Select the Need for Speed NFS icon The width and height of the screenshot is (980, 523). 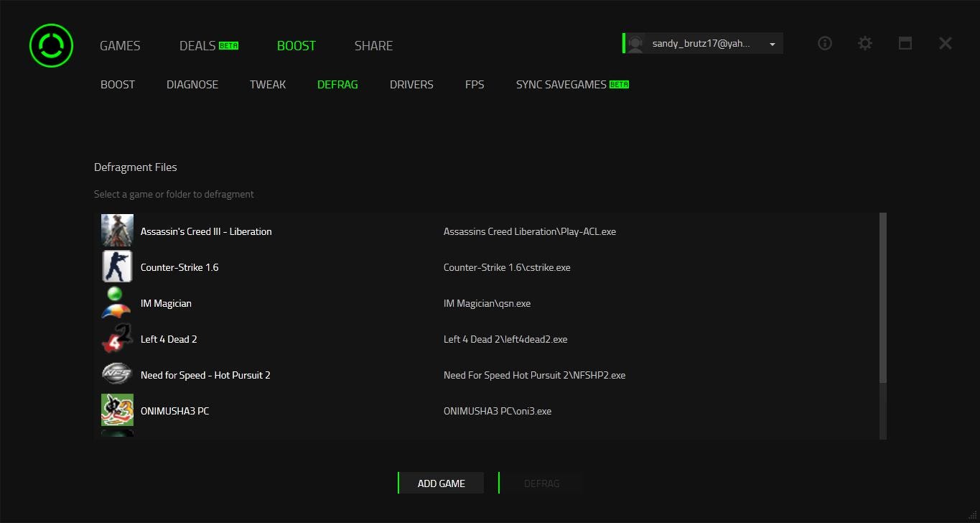(x=117, y=374)
